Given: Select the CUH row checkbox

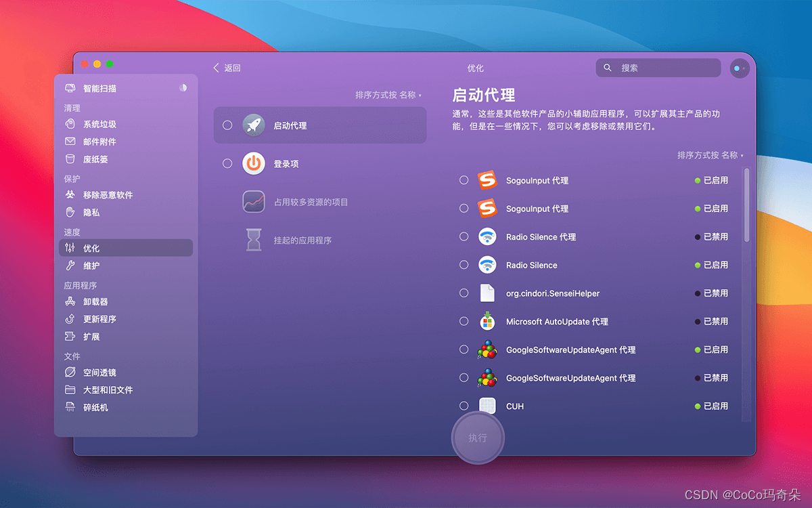Looking at the screenshot, I should [464, 406].
